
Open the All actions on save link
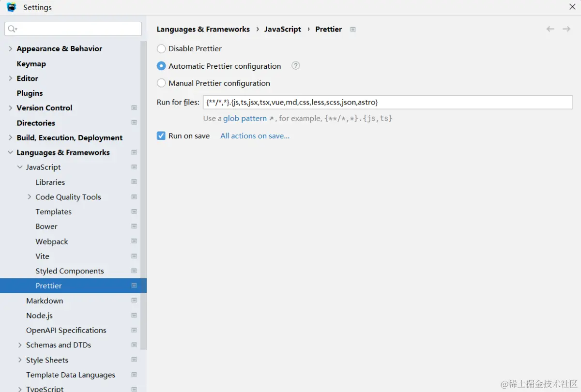[255, 136]
